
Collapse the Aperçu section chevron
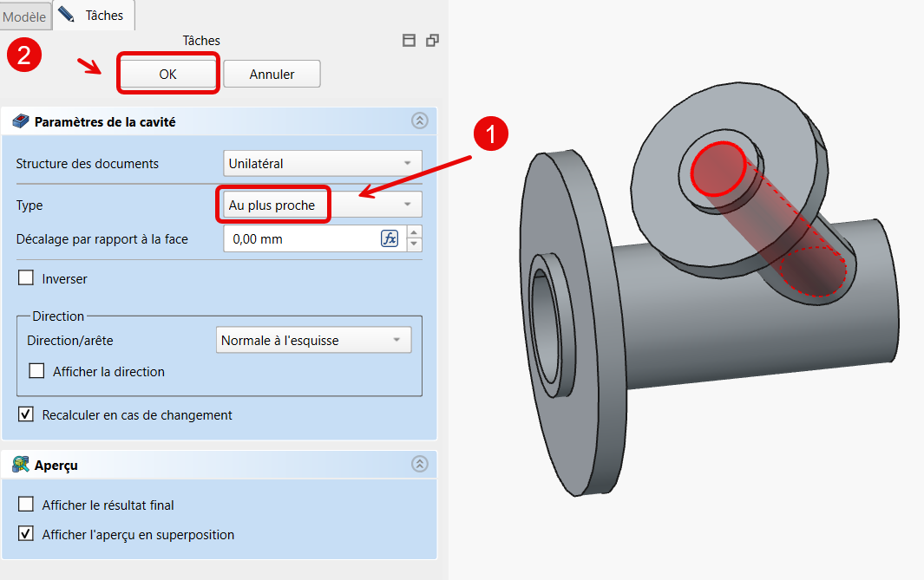(420, 465)
